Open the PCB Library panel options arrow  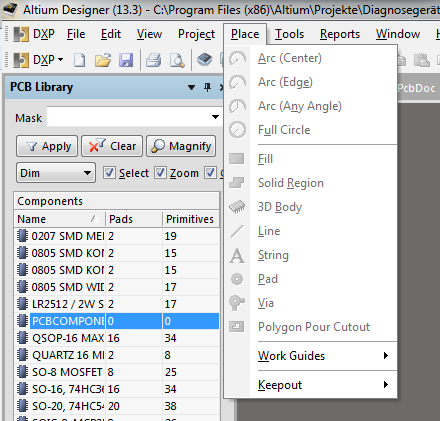(191, 87)
